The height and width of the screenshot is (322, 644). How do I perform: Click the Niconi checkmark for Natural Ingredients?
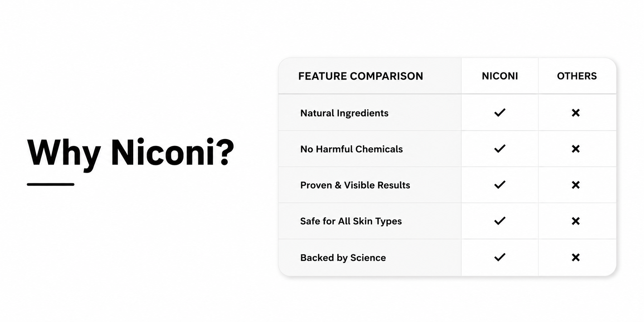tap(500, 113)
